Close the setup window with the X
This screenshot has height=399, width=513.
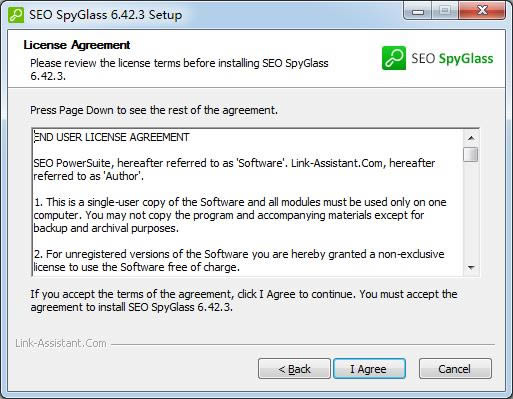482,11
